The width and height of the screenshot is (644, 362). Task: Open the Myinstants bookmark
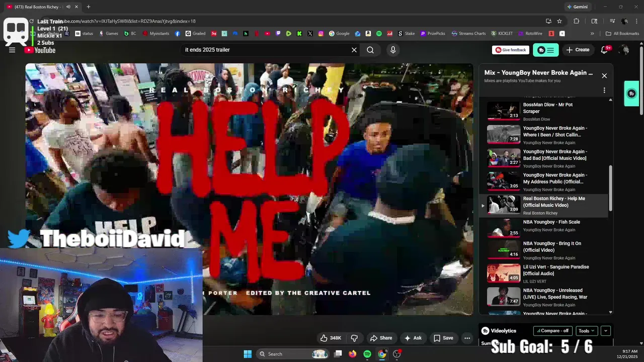(156, 34)
